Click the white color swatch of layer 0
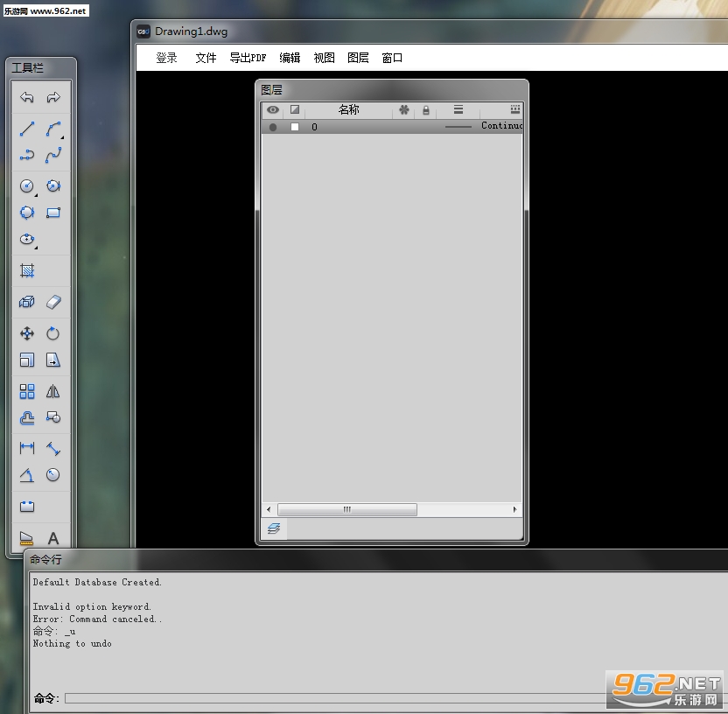The height and width of the screenshot is (714, 728). click(x=295, y=127)
